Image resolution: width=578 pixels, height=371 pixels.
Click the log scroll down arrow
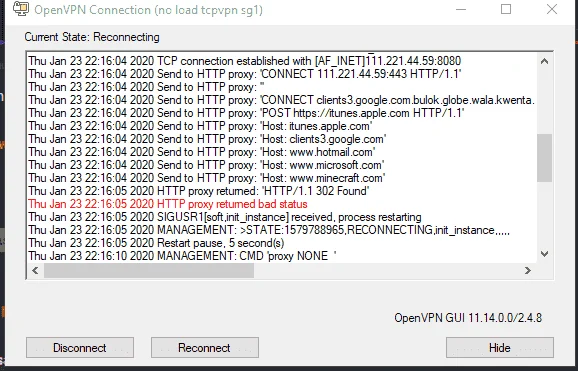[544, 254]
